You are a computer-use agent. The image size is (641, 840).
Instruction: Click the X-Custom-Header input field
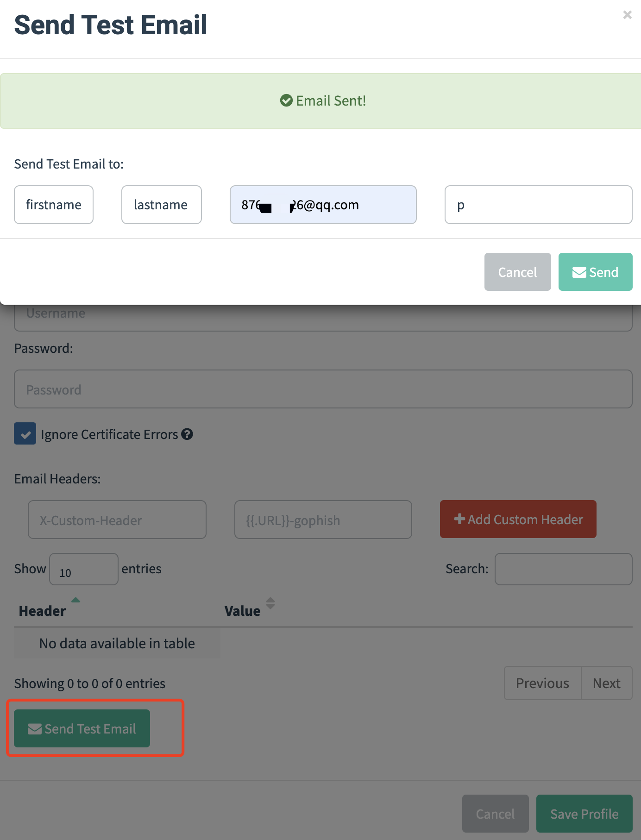117,520
